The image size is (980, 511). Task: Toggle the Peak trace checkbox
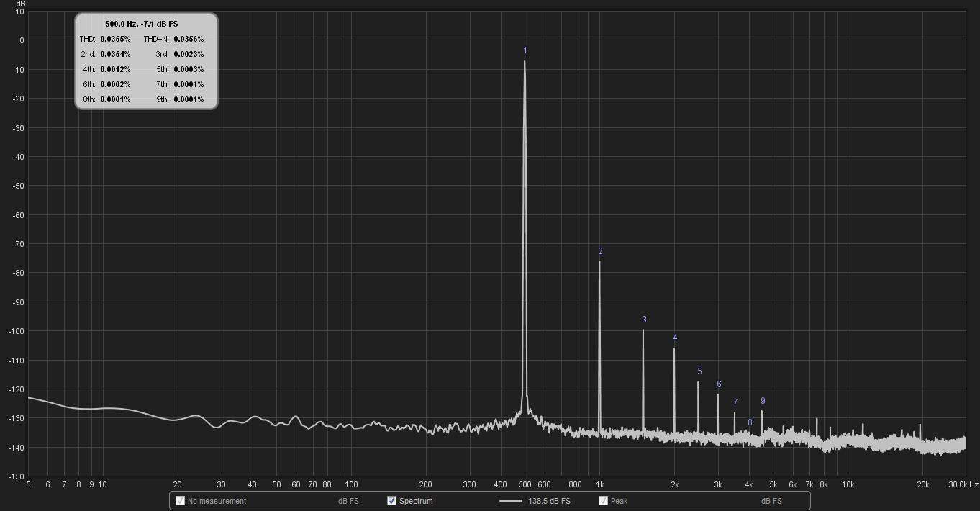pos(603,501)
